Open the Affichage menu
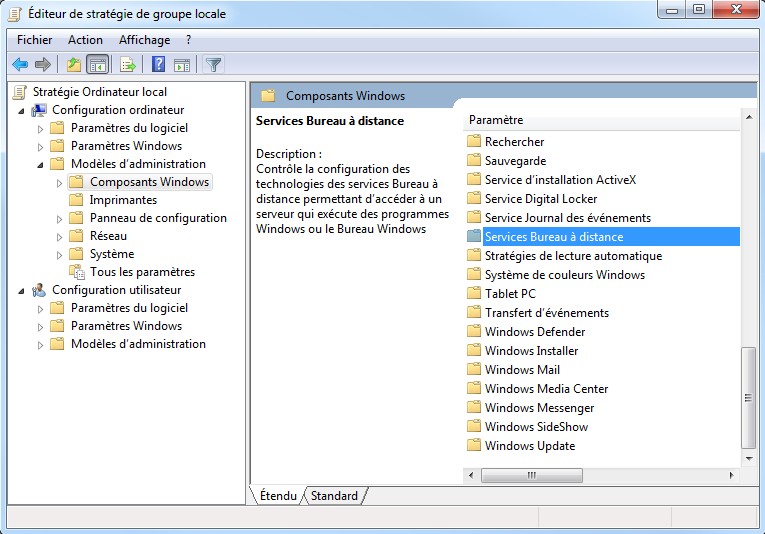The image size is (765, 534). point(145,40)
